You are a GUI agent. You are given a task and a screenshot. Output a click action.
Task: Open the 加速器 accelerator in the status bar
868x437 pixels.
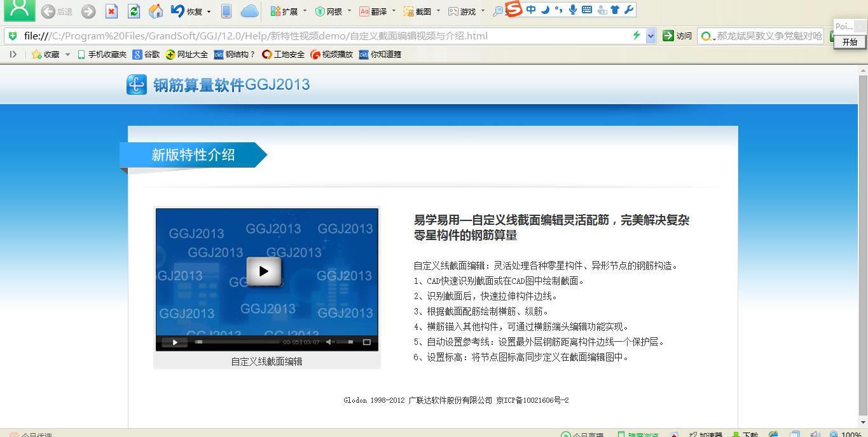706,434
